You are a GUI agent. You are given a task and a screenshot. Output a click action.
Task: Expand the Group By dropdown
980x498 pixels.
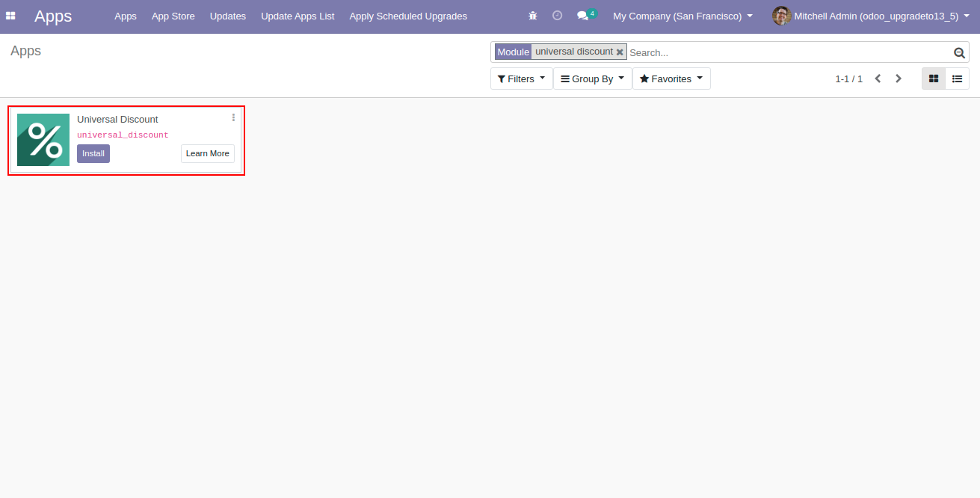pos(592,79)
